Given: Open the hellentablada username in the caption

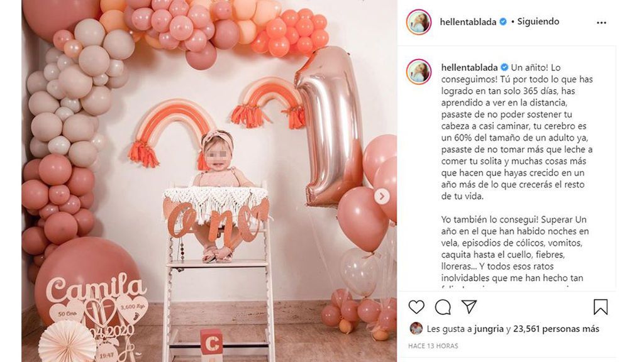Looking at the screenshot, I should click(469, 67).
